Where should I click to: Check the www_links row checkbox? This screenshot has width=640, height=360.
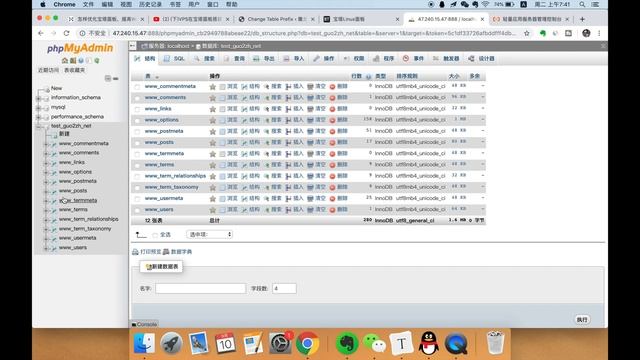coord(137,109)
